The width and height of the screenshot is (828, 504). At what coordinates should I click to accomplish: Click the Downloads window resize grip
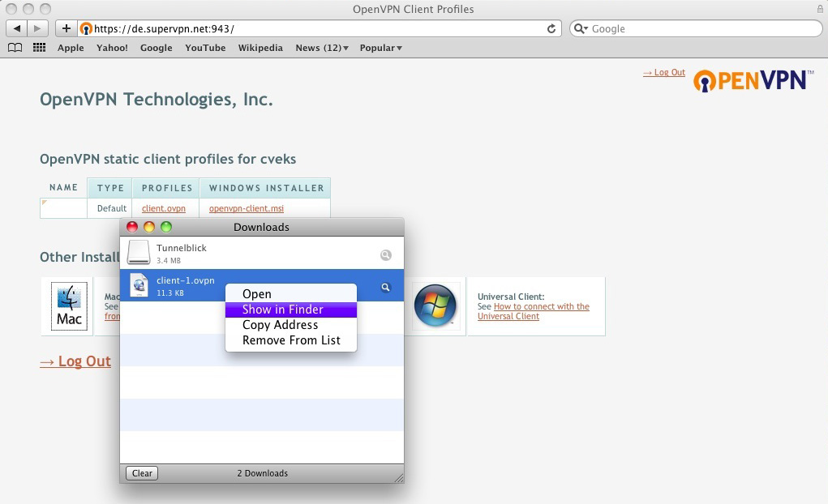click(x=399, y=477)
